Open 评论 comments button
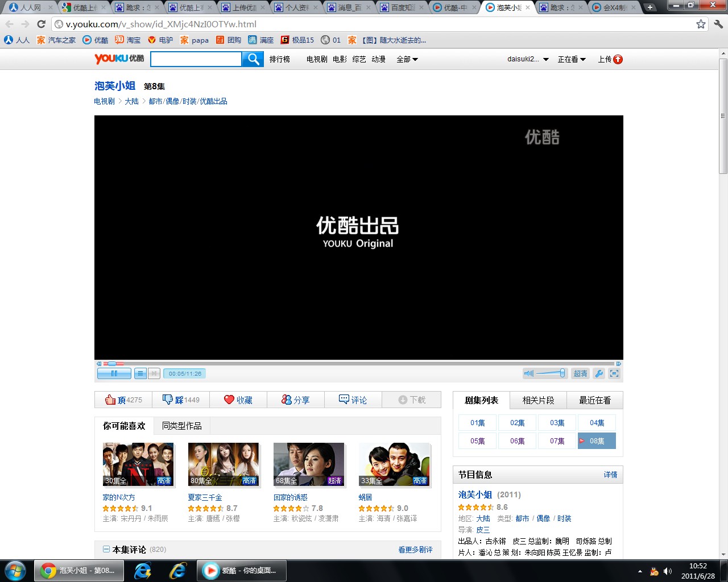 [353, 400]
